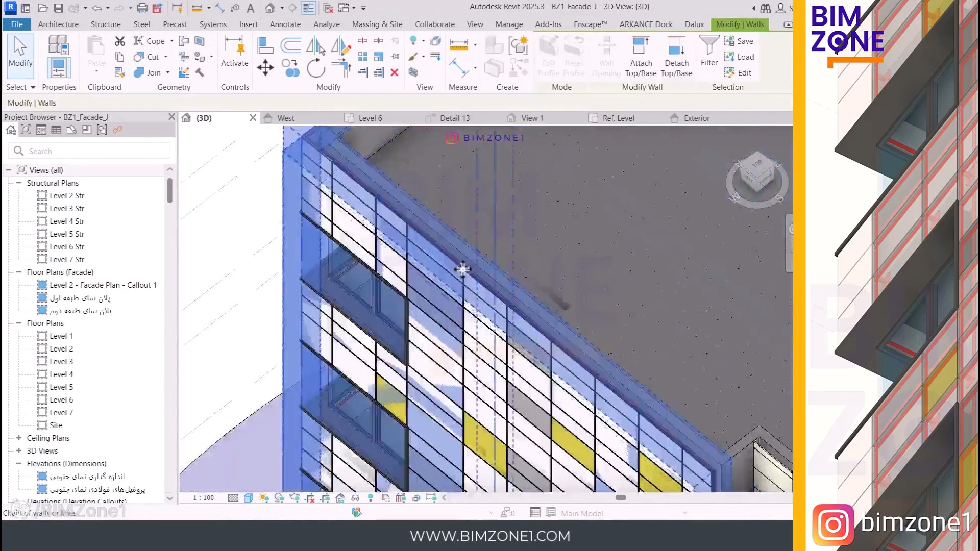
Task: Switch to the Detail 13 view tab
Action: (x=455, y=118)
